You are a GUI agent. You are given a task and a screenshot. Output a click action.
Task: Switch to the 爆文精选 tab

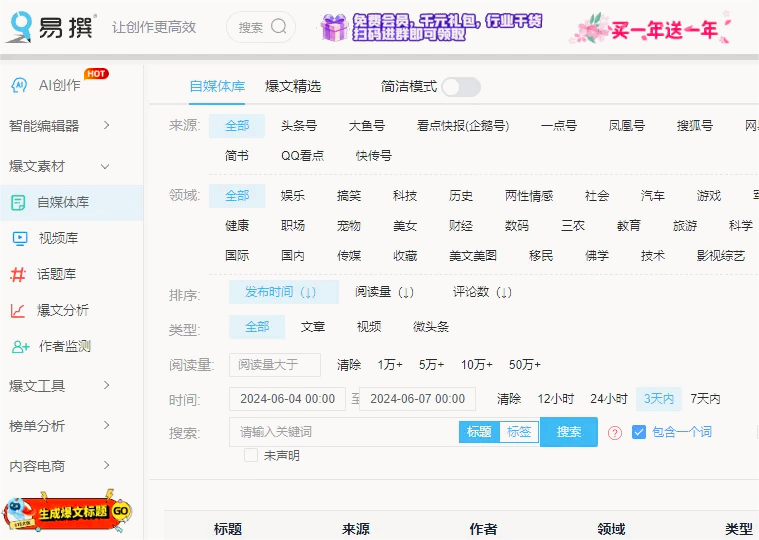(x=293, y=87)
